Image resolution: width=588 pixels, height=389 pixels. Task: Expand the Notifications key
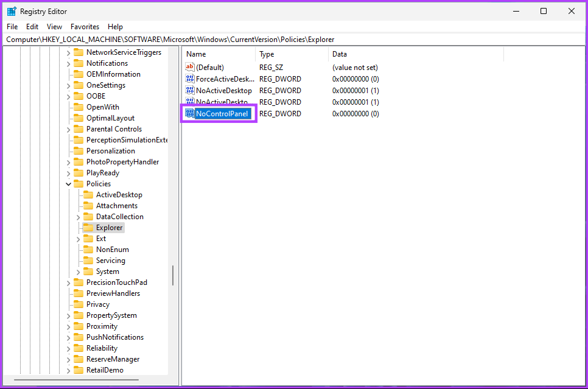(x=68, y=64)
